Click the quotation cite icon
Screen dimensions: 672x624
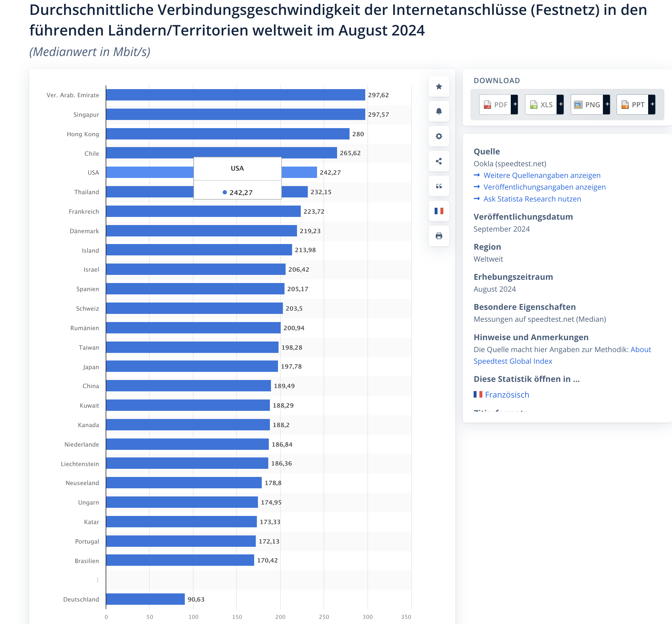438,186
